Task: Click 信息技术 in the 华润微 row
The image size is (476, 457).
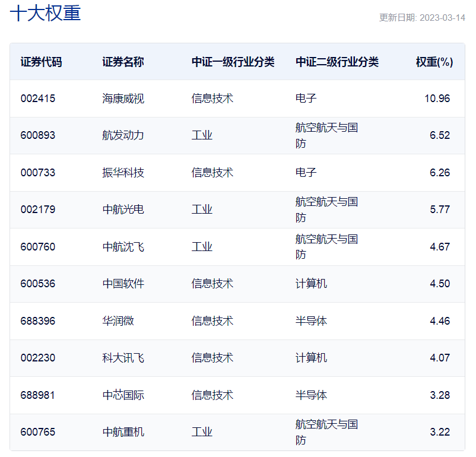Action: pyautogui.click(x=212, y=320)
